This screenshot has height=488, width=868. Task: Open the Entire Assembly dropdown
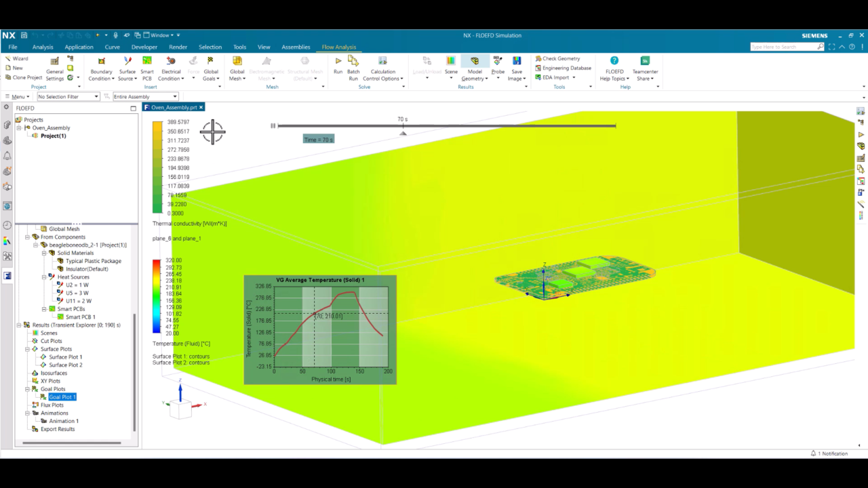click(x=146, y=96)
